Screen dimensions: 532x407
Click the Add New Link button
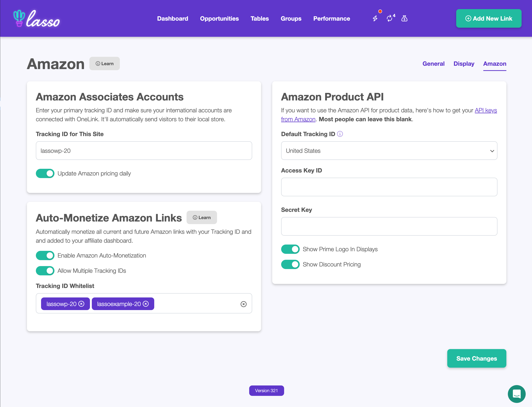point(489,18)
